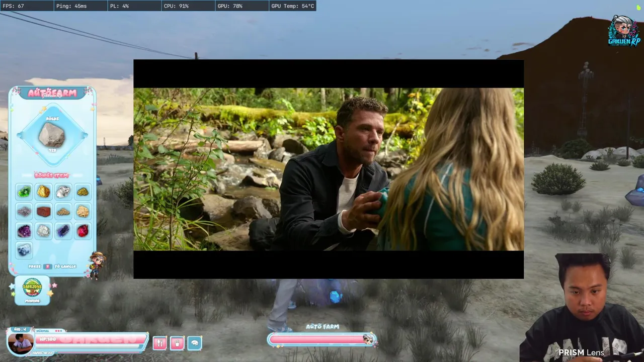Click the Autofarm panel title banner

click(x=52, y=93)
